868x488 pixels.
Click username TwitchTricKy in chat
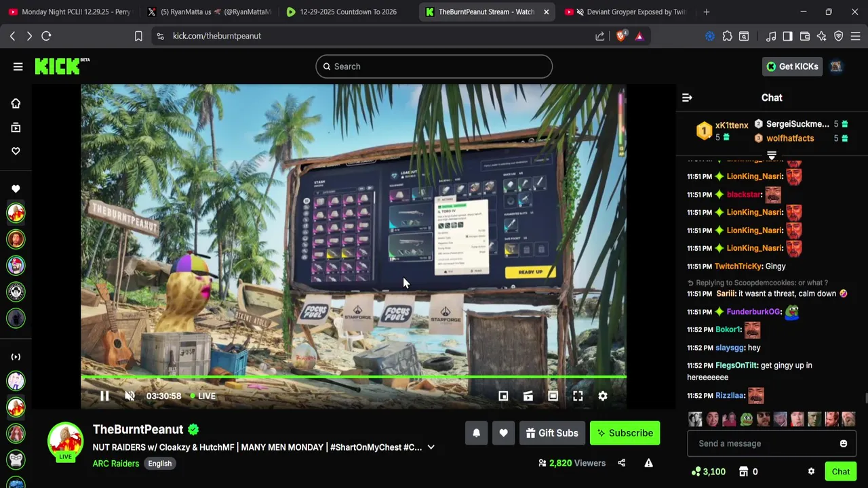(x=738, y=266)
